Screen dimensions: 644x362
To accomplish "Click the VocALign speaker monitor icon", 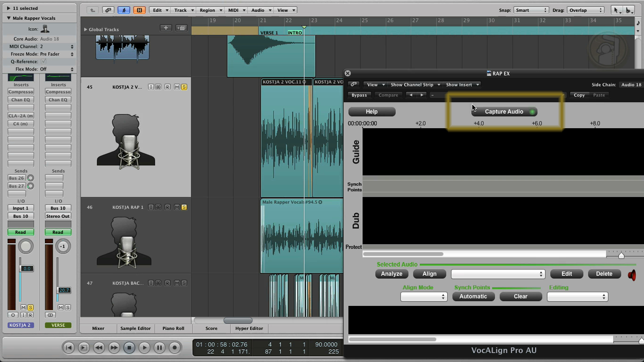I will pyautogui.click(x=632, y=274).
